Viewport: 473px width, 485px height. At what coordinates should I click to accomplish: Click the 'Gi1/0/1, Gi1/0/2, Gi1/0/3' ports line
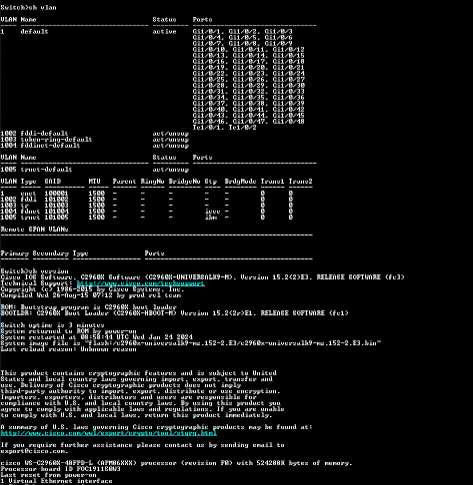(x=242, y=32)
